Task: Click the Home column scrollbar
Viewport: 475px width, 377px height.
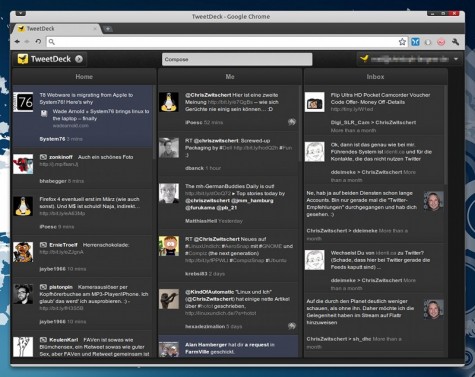Action: (x=154, y=122)
